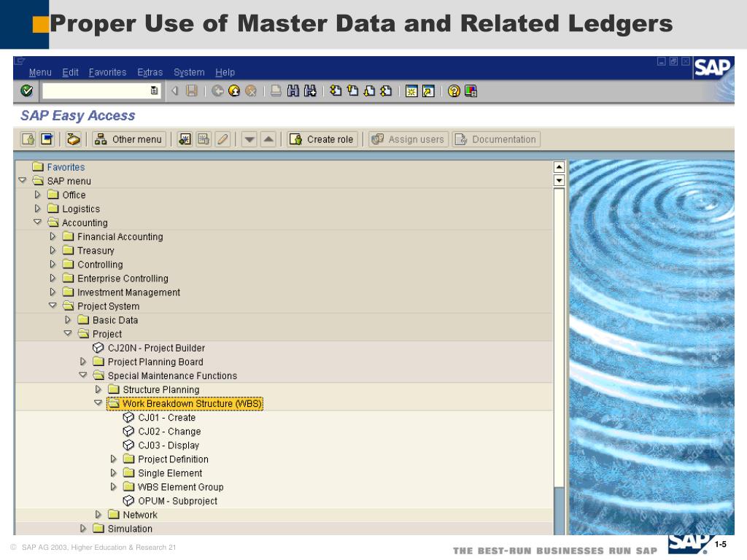
Task: Open the Help menu
Action: [x=225, y=72]
